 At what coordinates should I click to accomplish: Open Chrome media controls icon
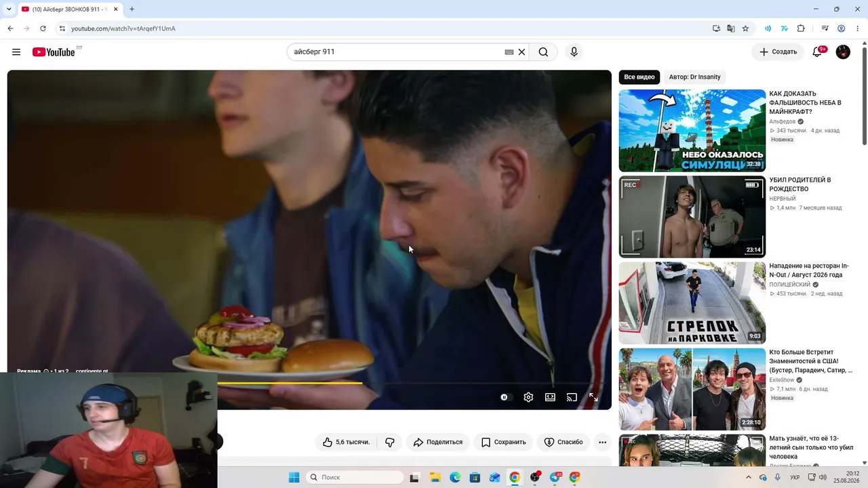[825, 28]
